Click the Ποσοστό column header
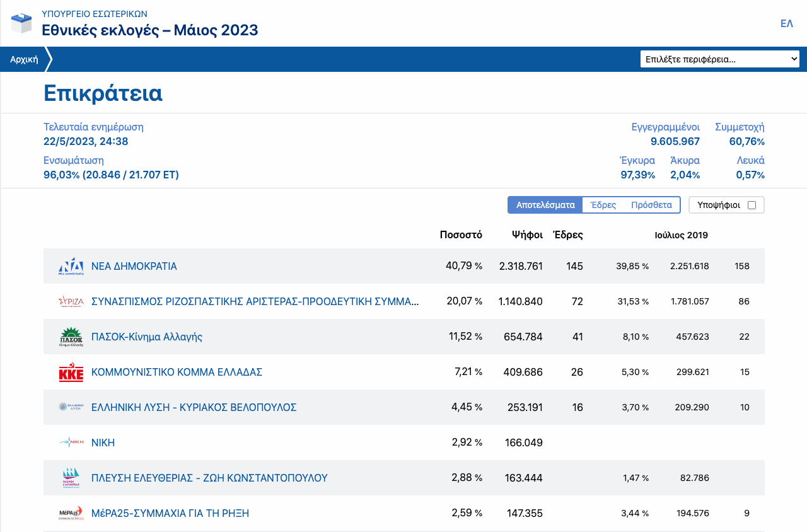The width and height of the screenshot is (807, 532). (461, 235)
